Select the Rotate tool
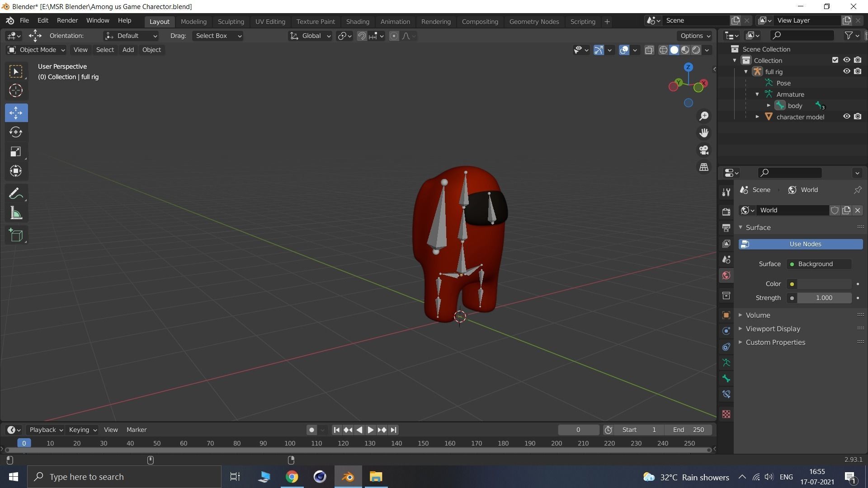Viewport: 868px width, 488px height. coord(16,132)
